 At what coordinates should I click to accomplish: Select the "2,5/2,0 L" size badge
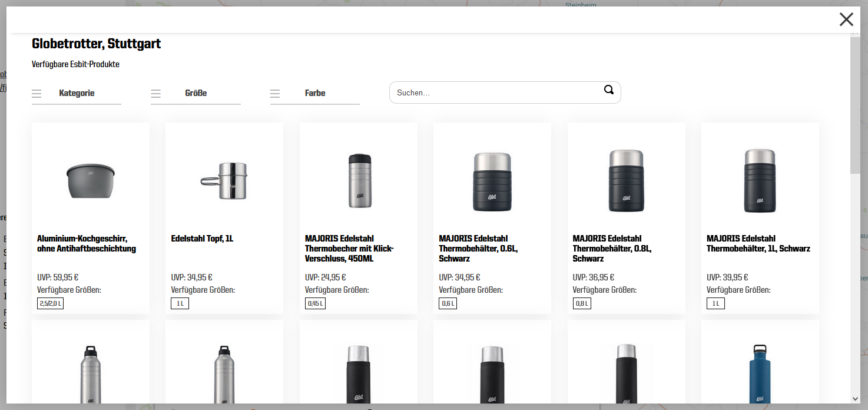pyautogui.click(x=51, y=303)
